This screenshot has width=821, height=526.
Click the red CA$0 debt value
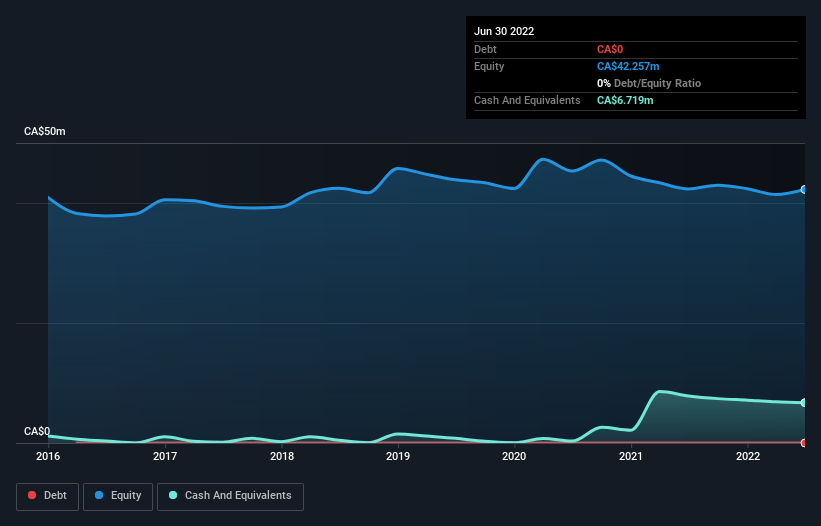[610, 49]
